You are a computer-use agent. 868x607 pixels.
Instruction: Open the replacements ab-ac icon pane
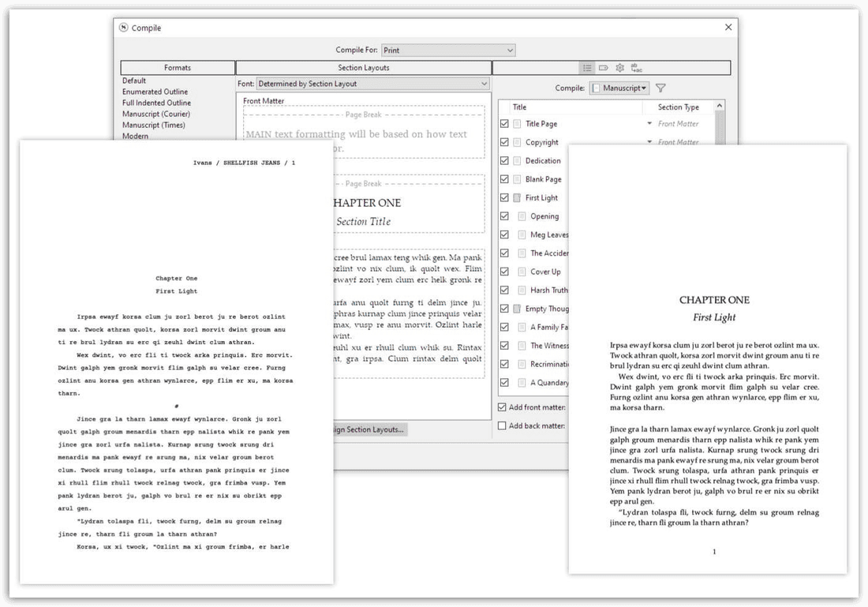[x=637, y=68]
